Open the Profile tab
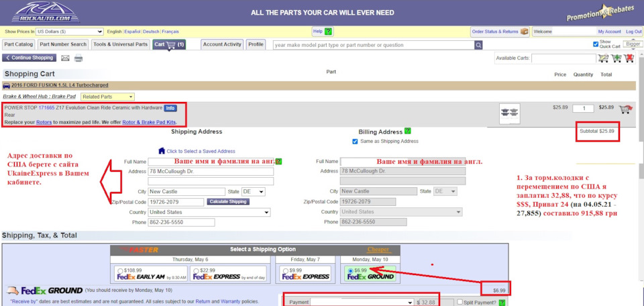 pyautogui.click(x=256, y=44)
